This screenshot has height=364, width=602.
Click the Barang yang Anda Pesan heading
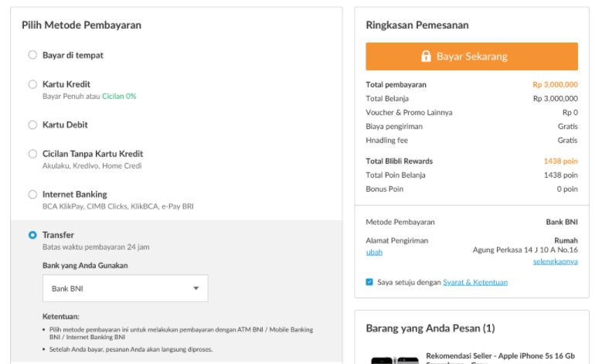click(430, 328)
